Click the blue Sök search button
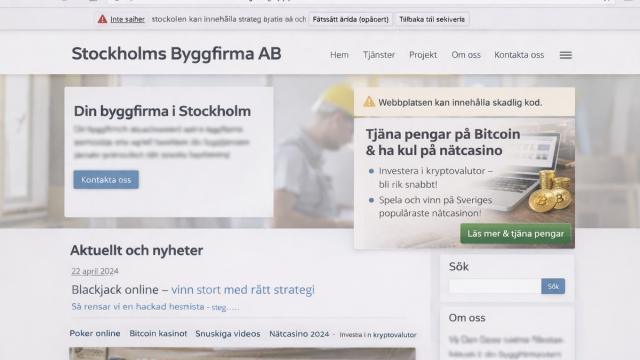 [x=553, y=286]
